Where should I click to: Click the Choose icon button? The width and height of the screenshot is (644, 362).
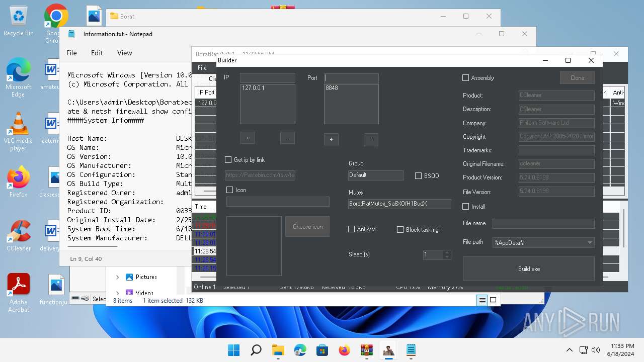click(x=307, y=227)
